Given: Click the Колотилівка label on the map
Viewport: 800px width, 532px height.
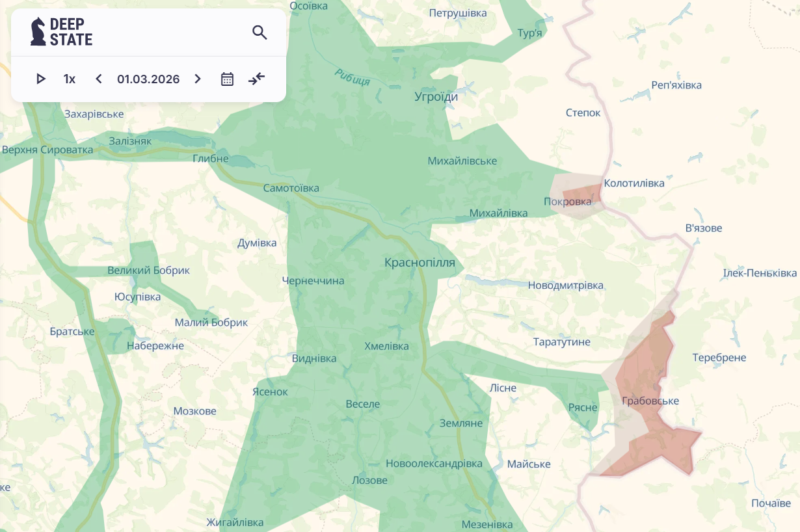Looking at the screenshot, I should click(x=634, y=183).
